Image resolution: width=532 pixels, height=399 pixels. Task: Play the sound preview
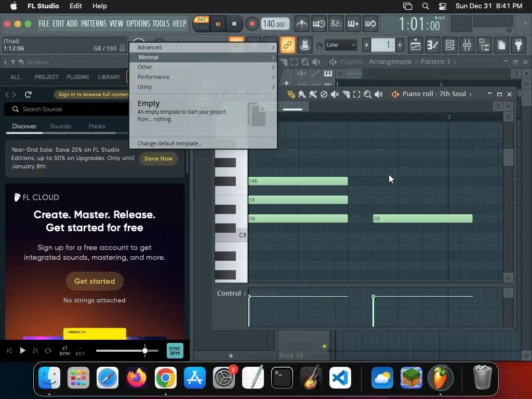[x=22, y=351]
